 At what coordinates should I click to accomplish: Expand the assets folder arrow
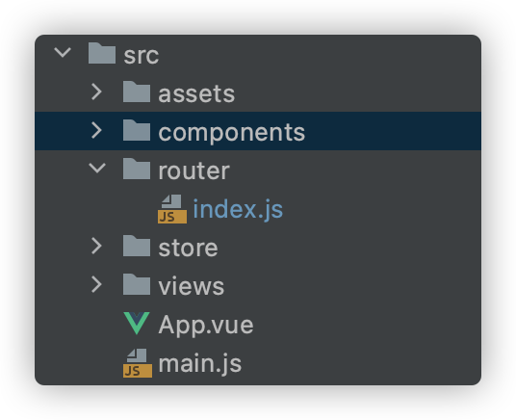96,92
